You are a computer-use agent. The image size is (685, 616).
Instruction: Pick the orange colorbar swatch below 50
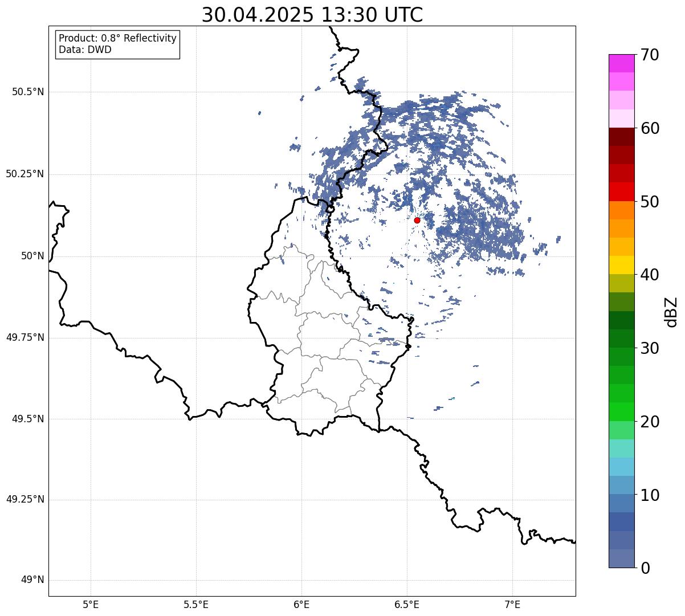[x=621, y=210]
